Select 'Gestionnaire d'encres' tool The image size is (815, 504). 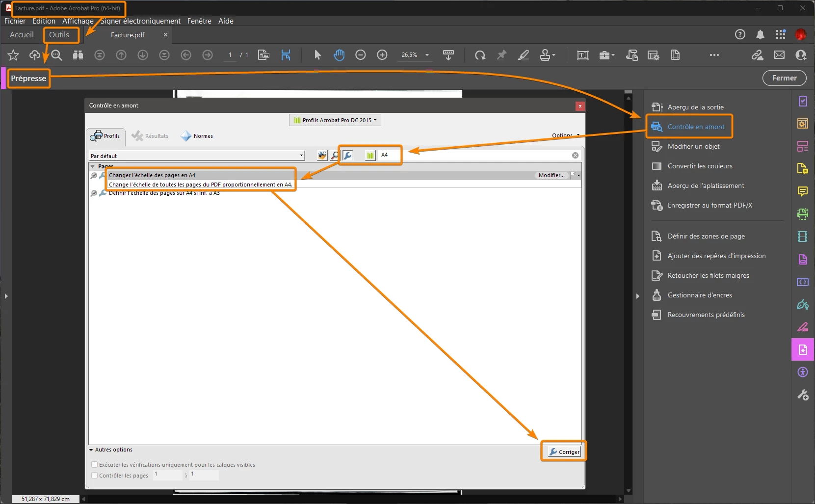tap(692, 295)
